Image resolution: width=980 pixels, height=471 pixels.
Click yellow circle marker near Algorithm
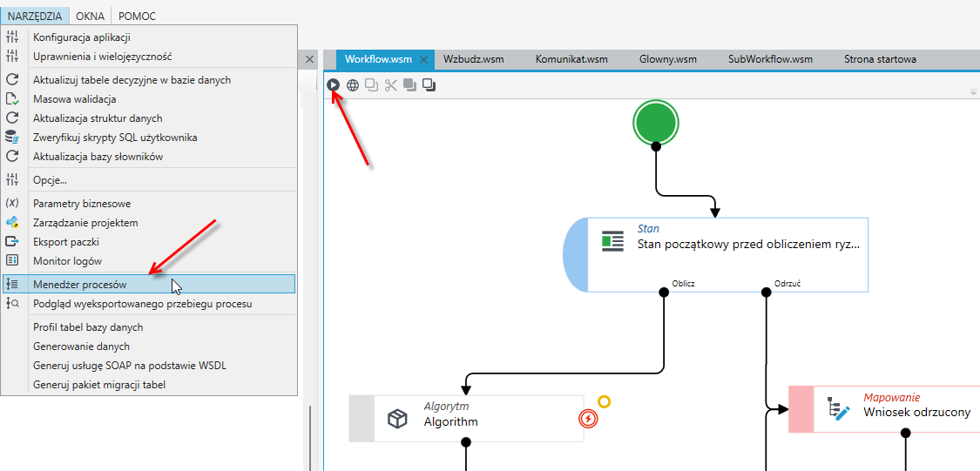[604, 401]
